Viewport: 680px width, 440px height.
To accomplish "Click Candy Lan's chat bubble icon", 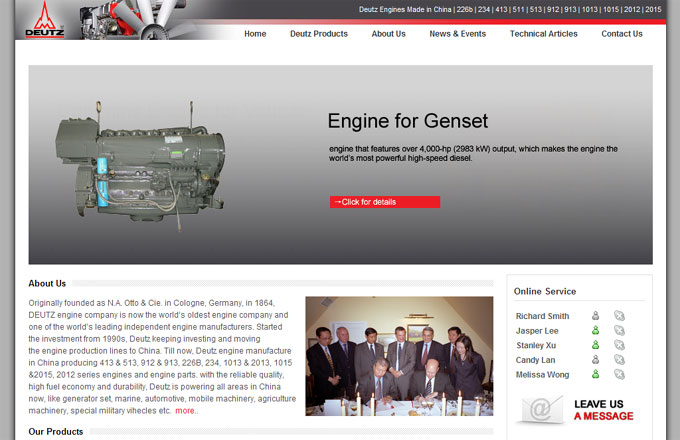I will [619, 360].
